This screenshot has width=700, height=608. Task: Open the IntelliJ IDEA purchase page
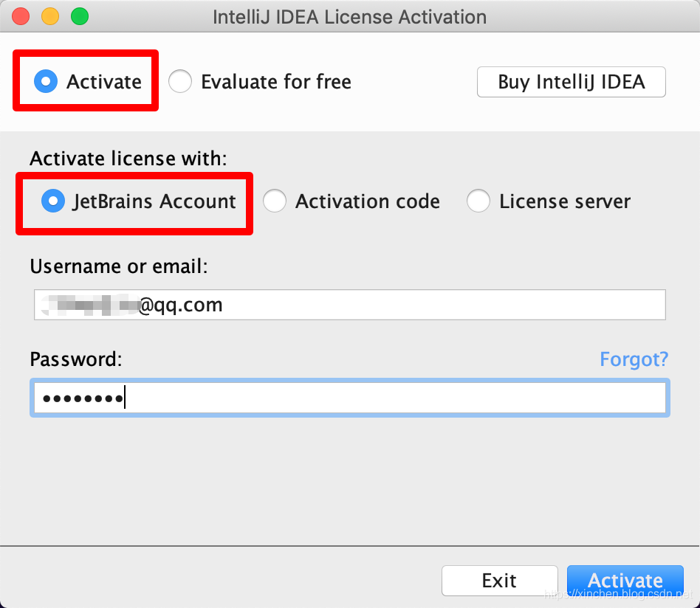pos(571,82)
